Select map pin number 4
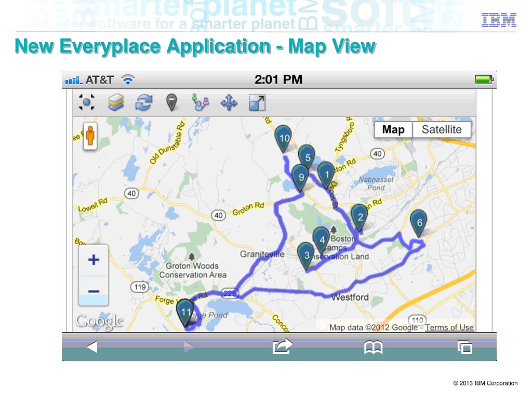The image size is (532, 399). [322, 240]
